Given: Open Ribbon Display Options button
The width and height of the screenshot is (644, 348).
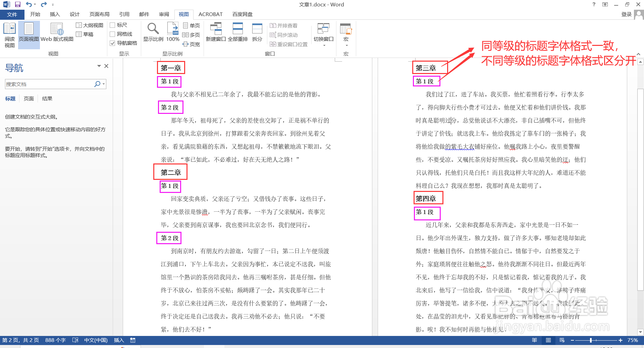Looking at the screenshot, I should (x=605, y=4).
